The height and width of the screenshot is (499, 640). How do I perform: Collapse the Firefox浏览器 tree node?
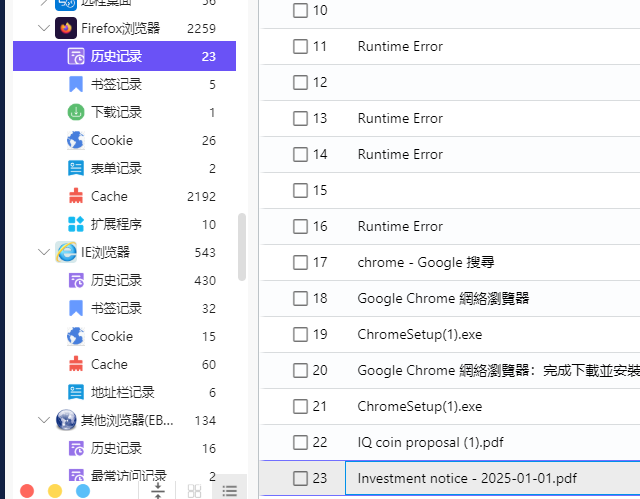click(x=44, y=28)
